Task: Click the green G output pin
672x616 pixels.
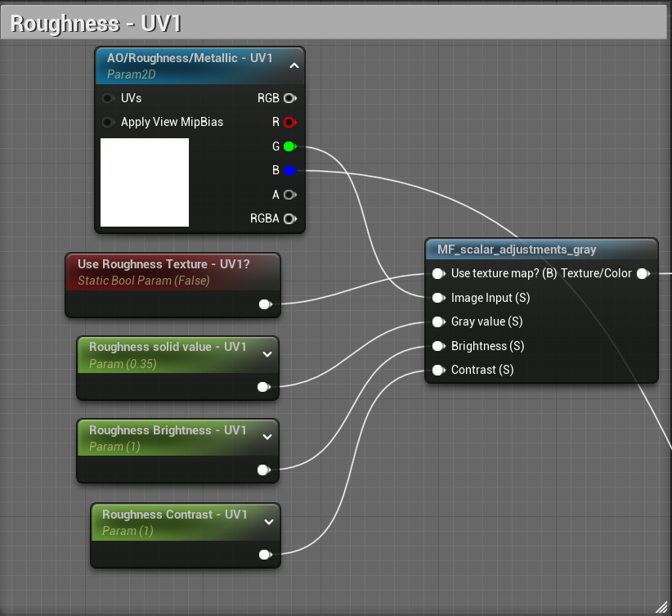Action: [290, 146]
